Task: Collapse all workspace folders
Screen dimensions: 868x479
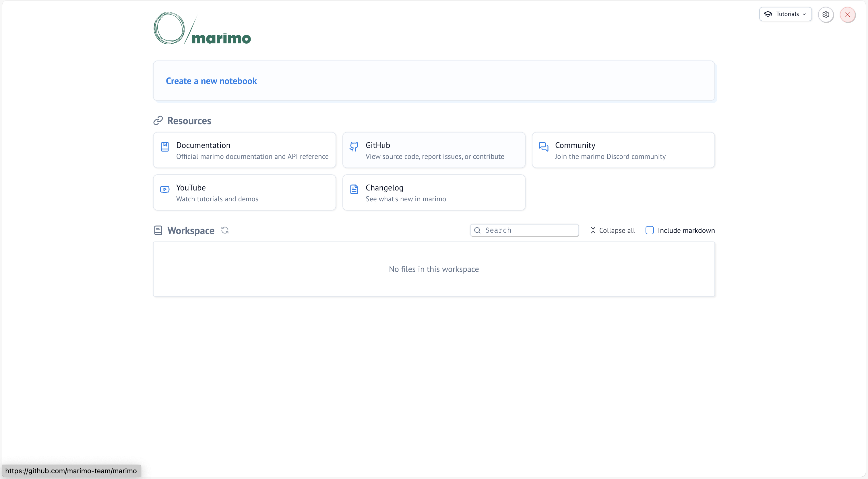Action: point(613,231)
